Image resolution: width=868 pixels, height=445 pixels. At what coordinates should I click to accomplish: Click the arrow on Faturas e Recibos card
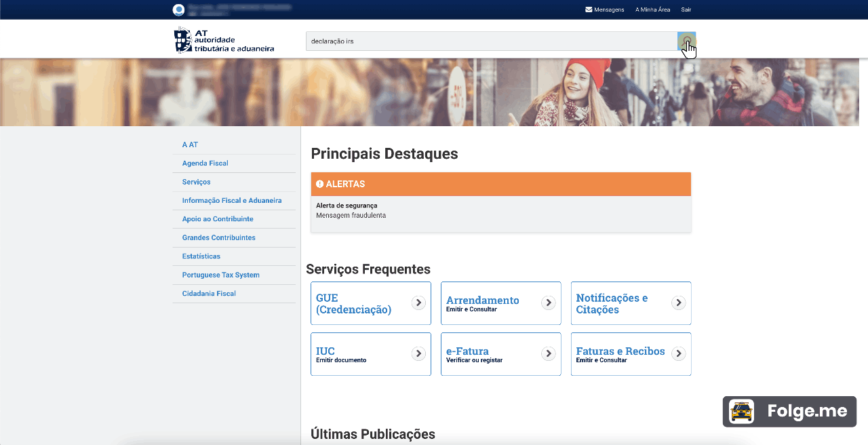pyautogui.click(x=678, y=353)
